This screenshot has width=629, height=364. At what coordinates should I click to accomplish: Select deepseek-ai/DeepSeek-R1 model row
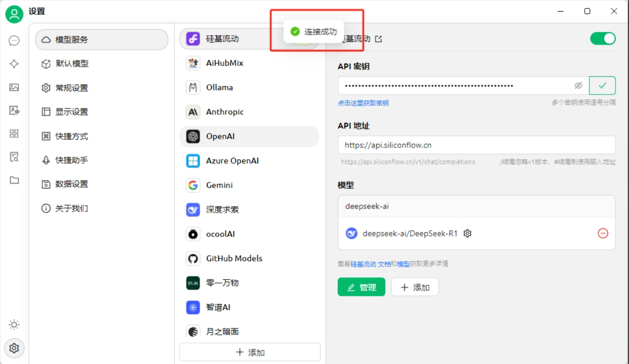[x=477, y=234]
